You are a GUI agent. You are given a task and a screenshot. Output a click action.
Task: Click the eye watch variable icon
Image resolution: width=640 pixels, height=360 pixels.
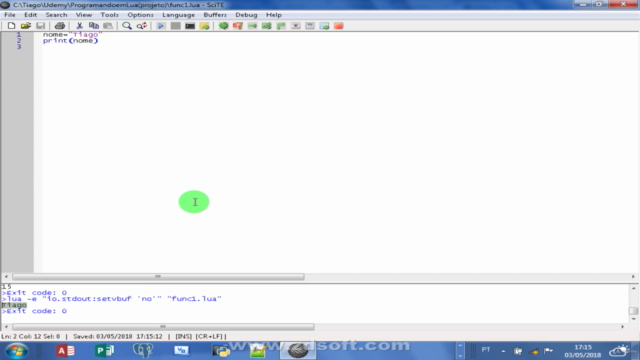click(x=296, y=26)
